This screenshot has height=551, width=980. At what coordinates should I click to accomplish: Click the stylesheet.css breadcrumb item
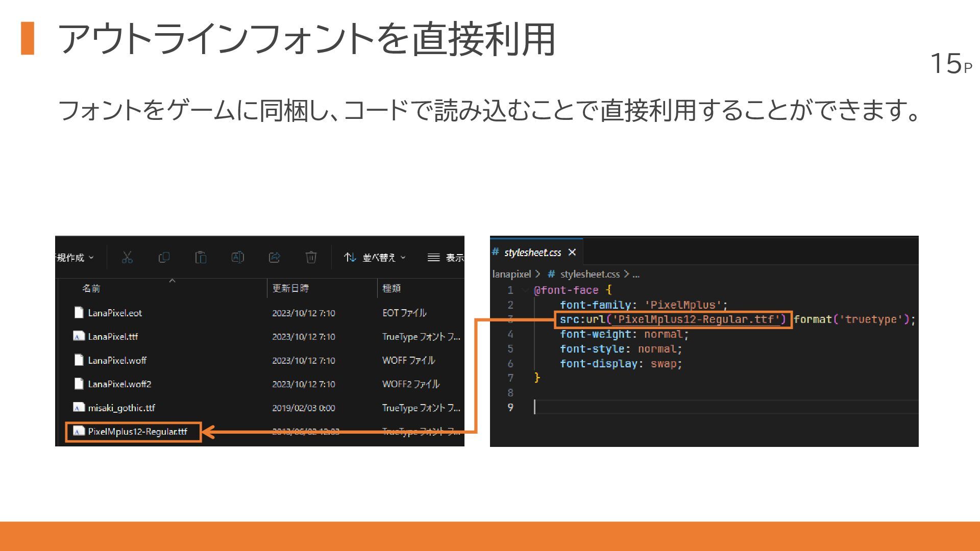pos(590,274)
